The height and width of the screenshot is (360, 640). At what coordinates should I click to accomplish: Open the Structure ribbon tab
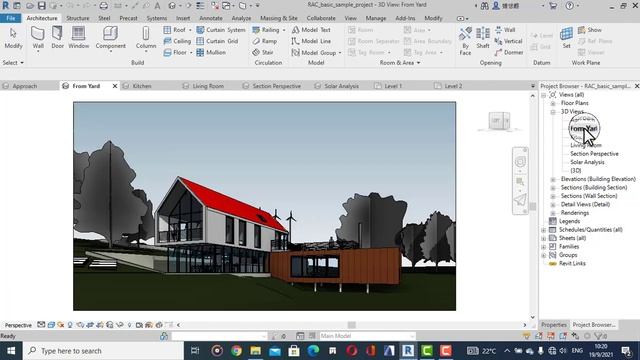pyautogui.click(x=78, y=18)
